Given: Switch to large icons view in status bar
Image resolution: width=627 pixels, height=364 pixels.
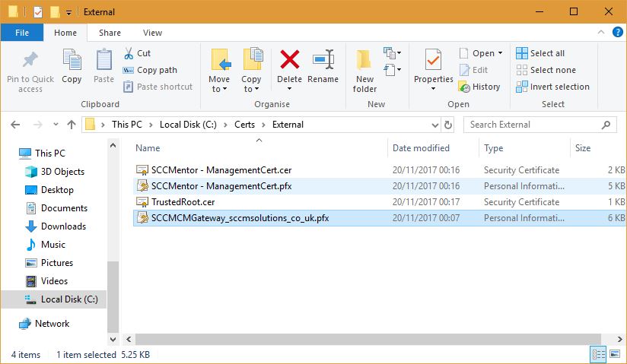Looking at the screenshot, I should click(615, 355).
